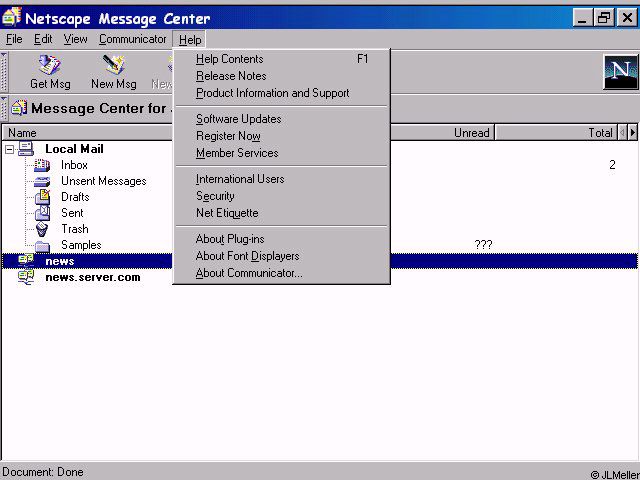The image size is (640, 480).
Task: Click the New Msg toolbar icon
Action: (113, 65)
